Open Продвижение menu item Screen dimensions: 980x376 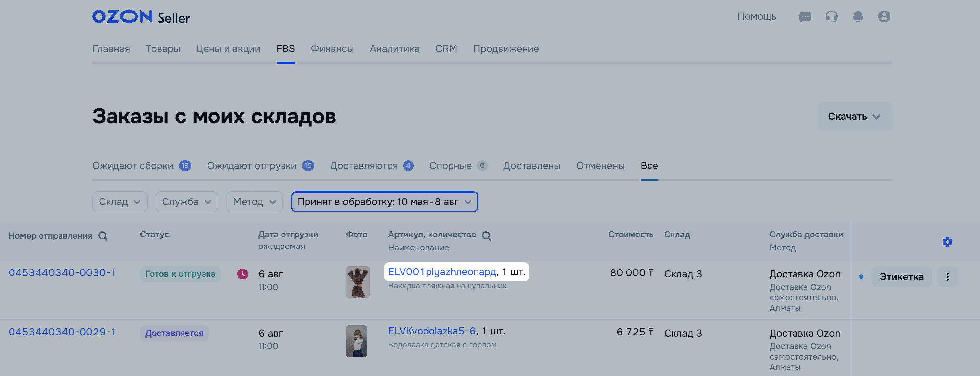click(x=506, y=49)
